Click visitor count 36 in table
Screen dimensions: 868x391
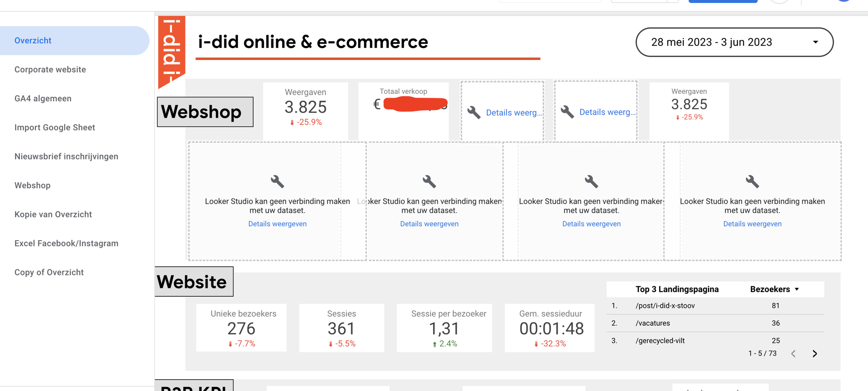tap(776, 323)
